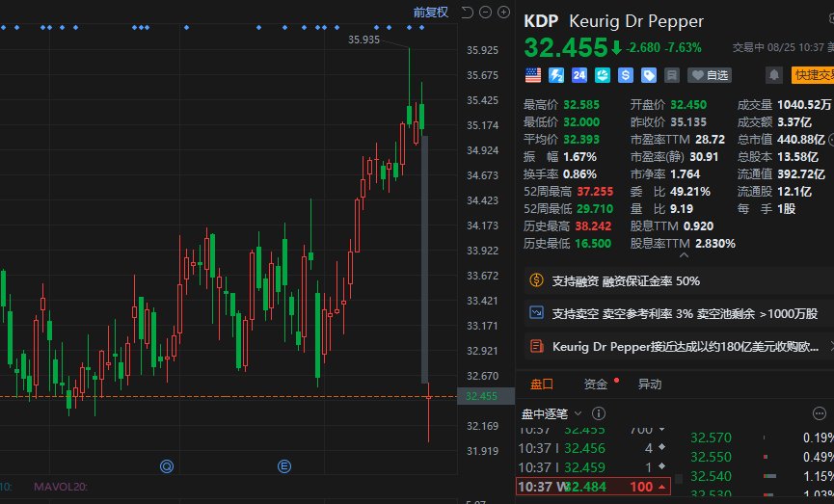Click the 32.570 order book price
This screenshot has width=834, height=504.
pyautogui.click(x=711, y=438)
